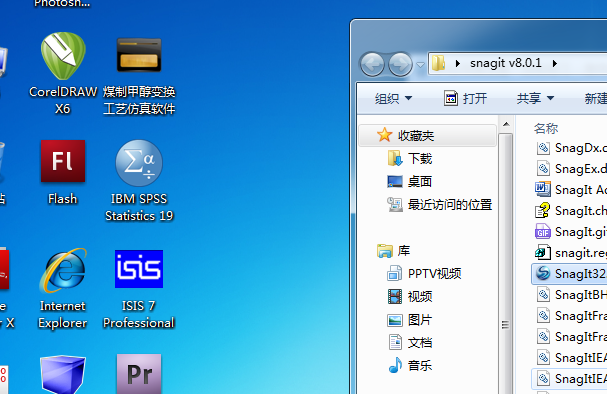Select the ISIS 7 Professional icon
This screenshot has height=394, width=607.
click(x=139, y=289)
